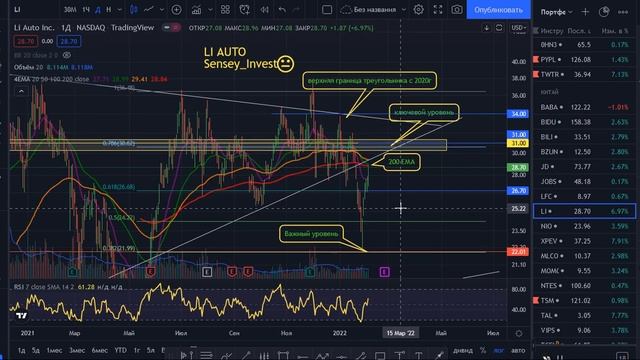Image resolution: width=640 pixels, height=360 pixels.
Task: Select the верхняя граница треугольника callout
Action: [369, 81]
